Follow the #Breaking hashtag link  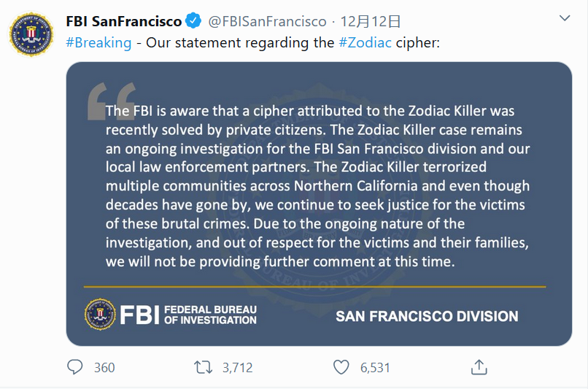(x=98, y=42)
